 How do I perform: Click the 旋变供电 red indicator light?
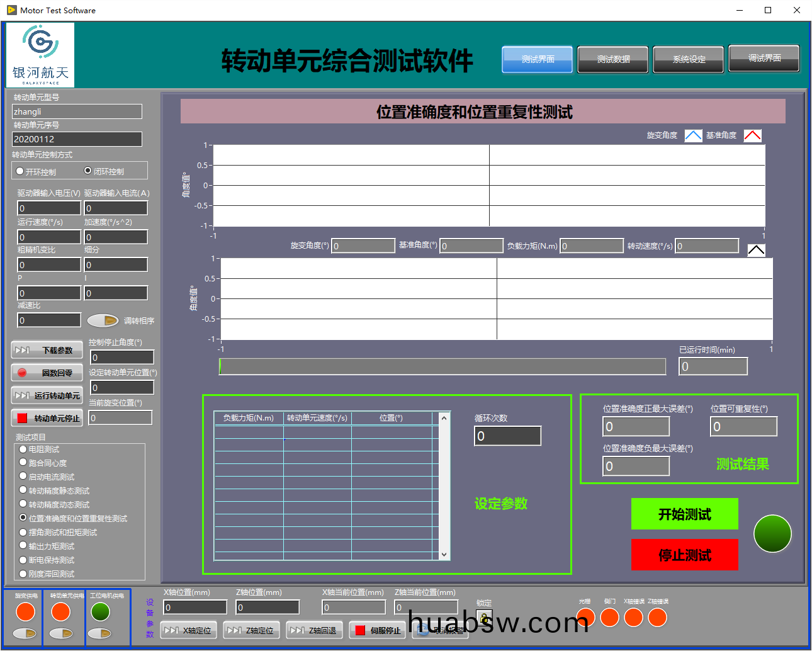point(25,611)
